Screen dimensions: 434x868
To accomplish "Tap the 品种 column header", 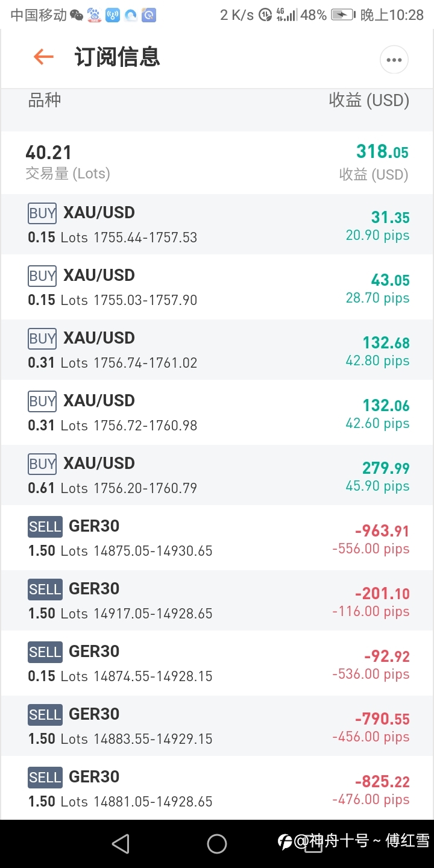I will (45, 100).
